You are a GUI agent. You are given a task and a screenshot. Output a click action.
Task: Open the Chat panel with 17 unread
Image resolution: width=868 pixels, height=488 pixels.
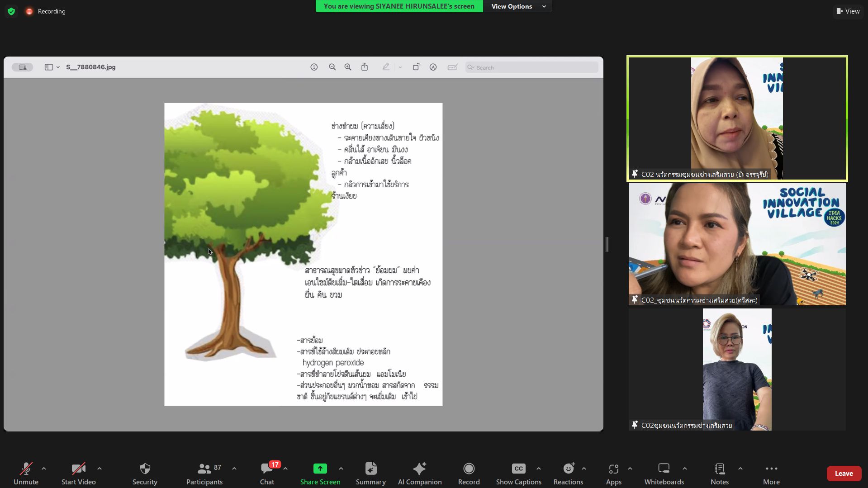(267, 473)
